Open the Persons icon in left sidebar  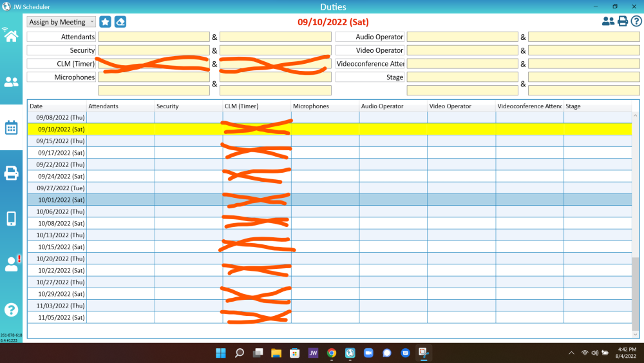(x=11, y=83)
